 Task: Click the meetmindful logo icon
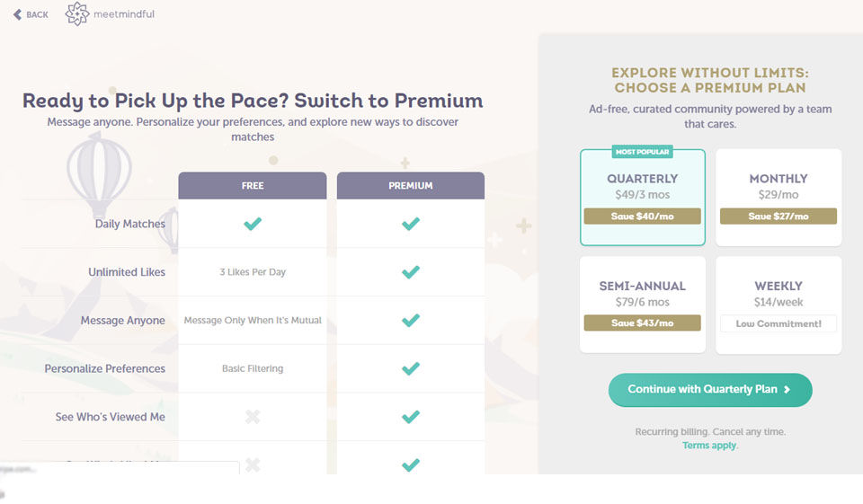coord(78,14)
